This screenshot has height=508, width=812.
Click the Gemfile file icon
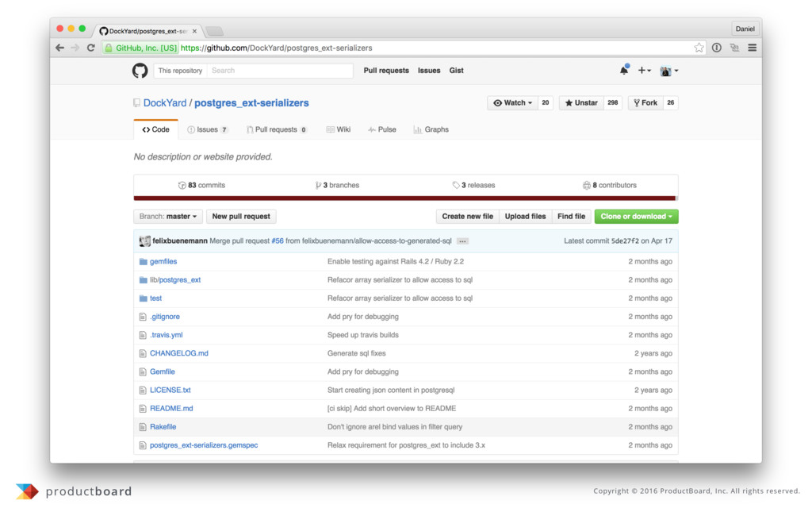click(x=143, y=371)
